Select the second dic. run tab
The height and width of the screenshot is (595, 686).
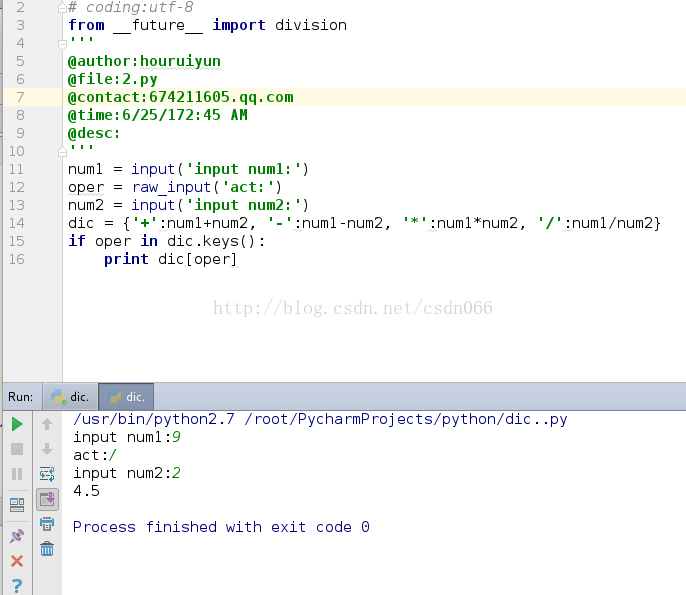point(126,397)
